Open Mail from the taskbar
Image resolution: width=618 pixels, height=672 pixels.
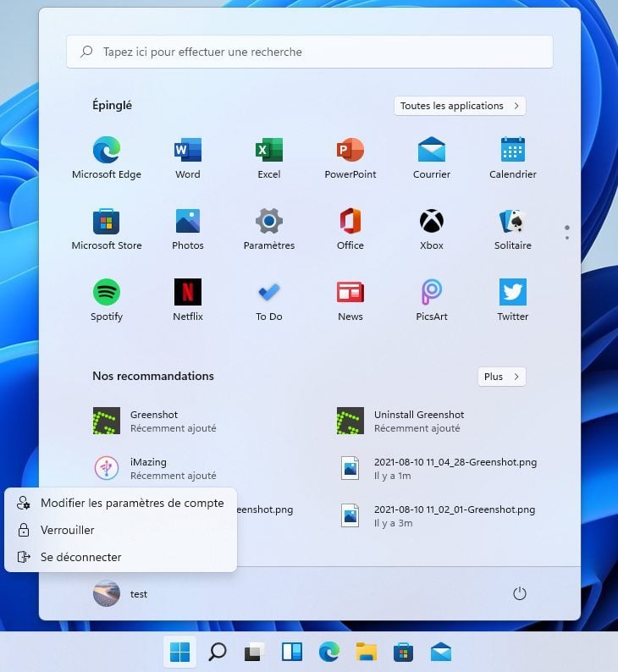441,653
